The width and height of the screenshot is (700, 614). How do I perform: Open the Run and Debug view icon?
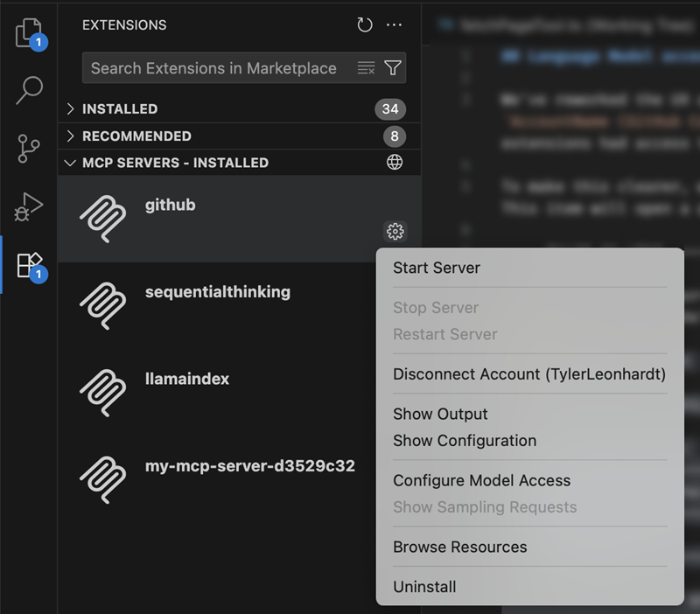coord(28,207)
